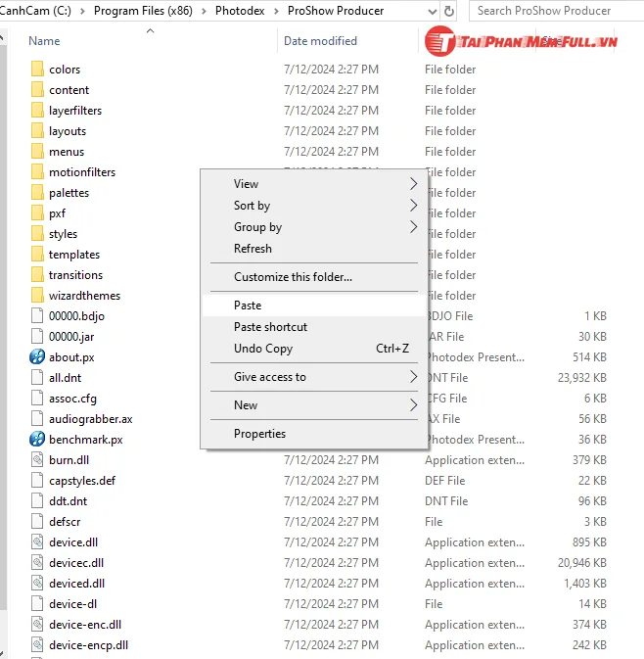Click the benchmark.px Photodex presentation icon
The width and height of the screenshot is (644, 659).
click(x=37, y=440)
